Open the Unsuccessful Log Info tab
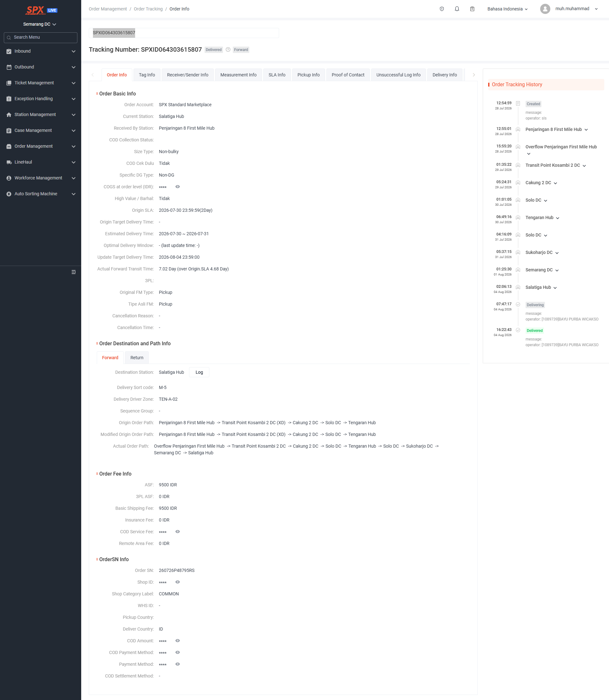Screen dimensions: 609x700 [398, 75]
